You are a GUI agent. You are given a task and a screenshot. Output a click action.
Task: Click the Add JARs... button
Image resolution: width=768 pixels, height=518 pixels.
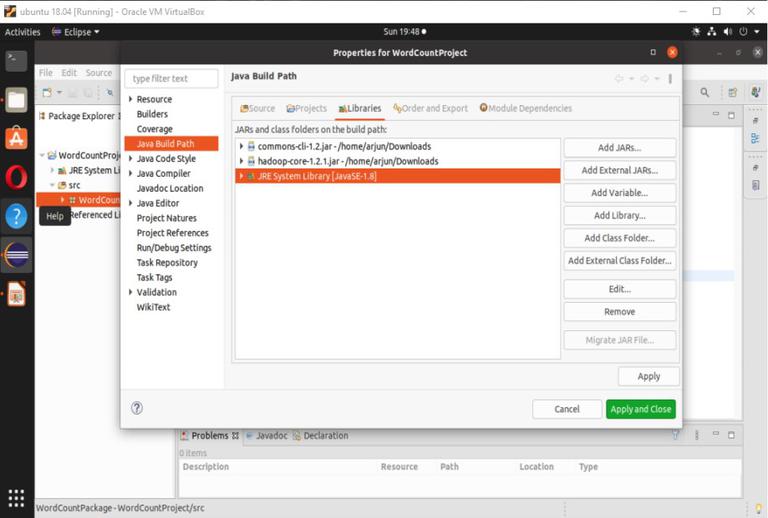tap(620, 147)
